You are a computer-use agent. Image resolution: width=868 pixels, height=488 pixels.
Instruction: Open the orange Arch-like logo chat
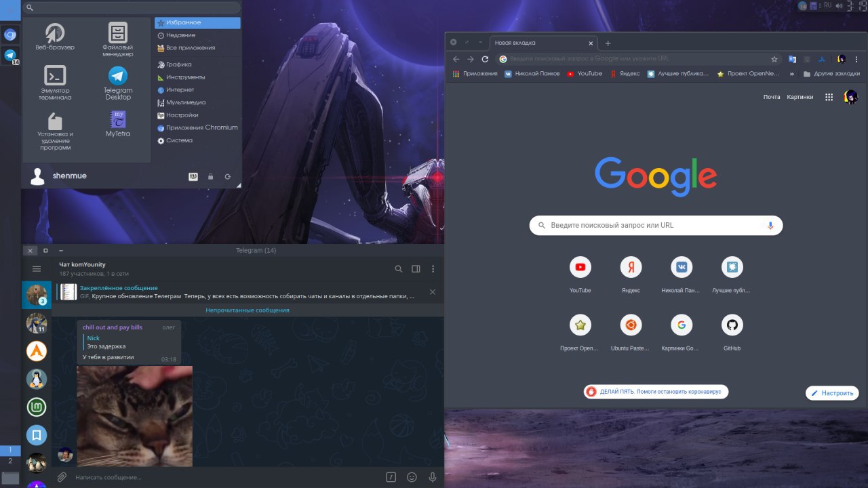coord(37,350)
